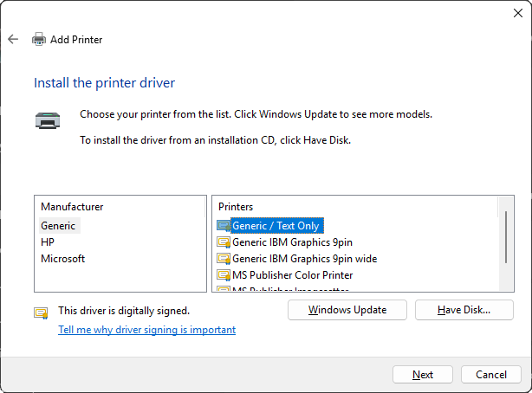
Task: Click the digitally signed certificate icon
Action: click(x=41, y=312)
